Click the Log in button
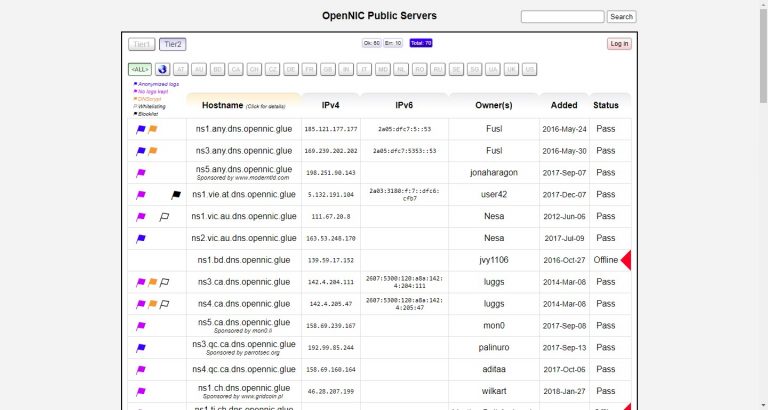768x410 pixels. point(619,44)
